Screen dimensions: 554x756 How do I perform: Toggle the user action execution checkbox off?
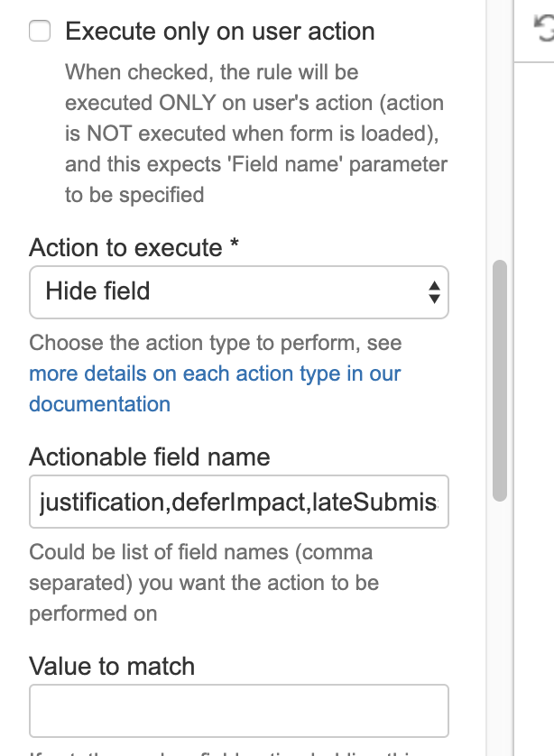pyautogui.click(x=39, y=31)
